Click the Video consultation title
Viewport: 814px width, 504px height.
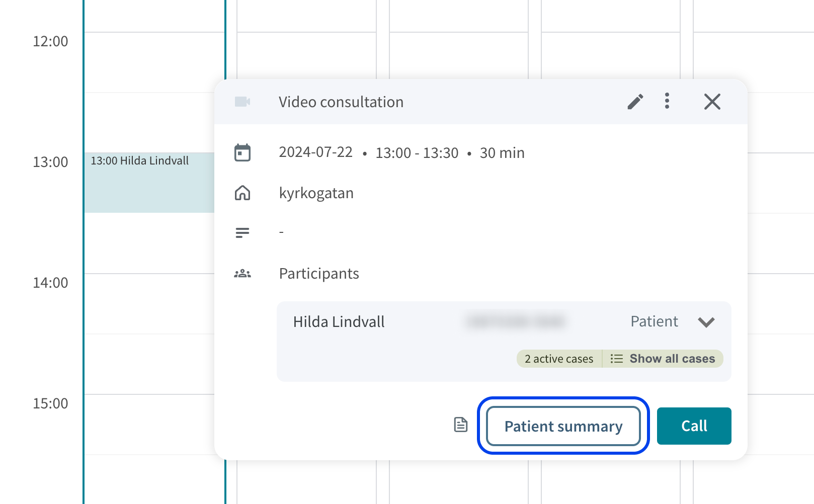341,102
